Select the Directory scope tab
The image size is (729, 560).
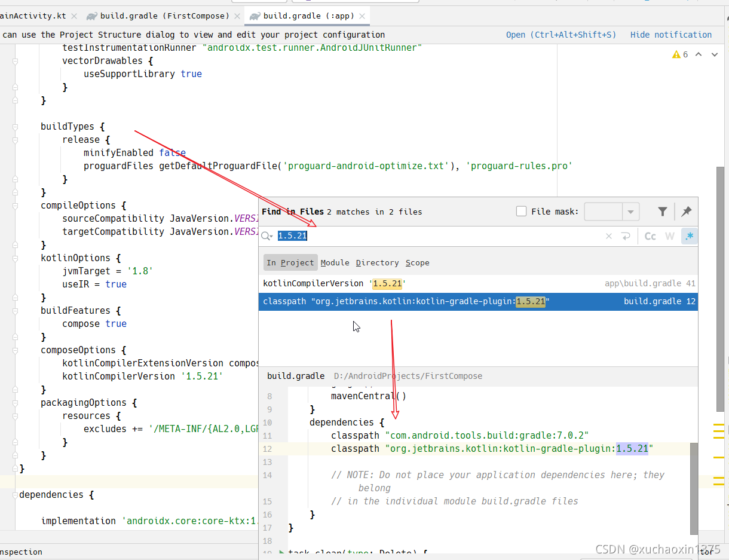pos(377,262)
